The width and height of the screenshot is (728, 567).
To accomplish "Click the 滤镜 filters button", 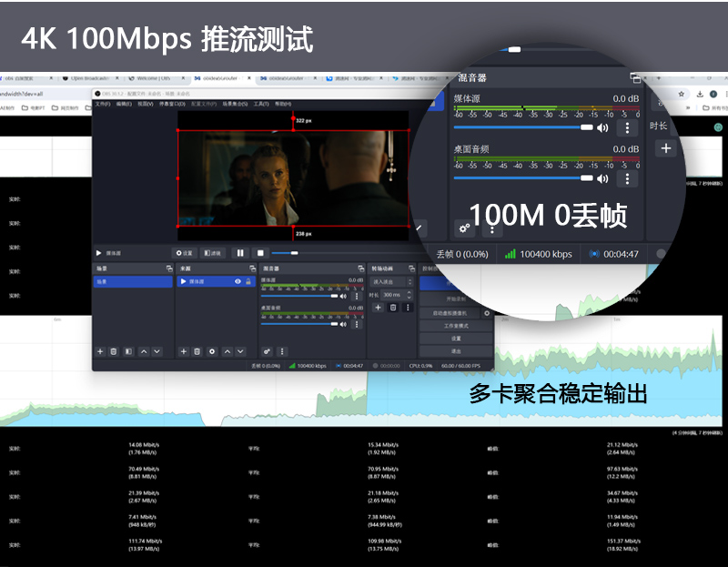I will (212, 252).
